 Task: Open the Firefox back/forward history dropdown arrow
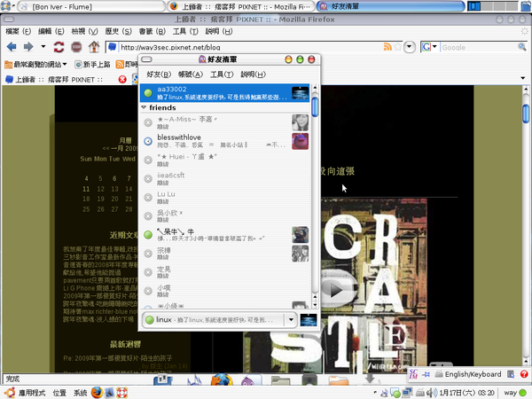coord(43,46)
